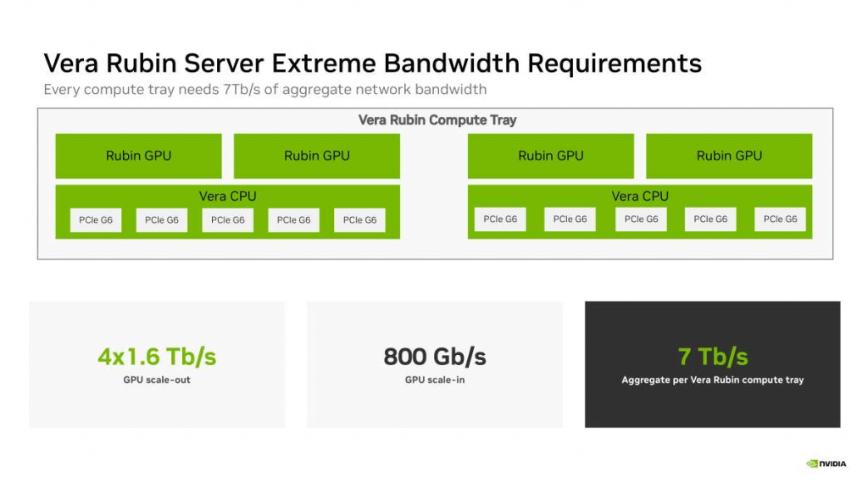
Task: Click 'Aggregate per Vera Rubin compute tray' caption
Action: (x=712, y=380)
